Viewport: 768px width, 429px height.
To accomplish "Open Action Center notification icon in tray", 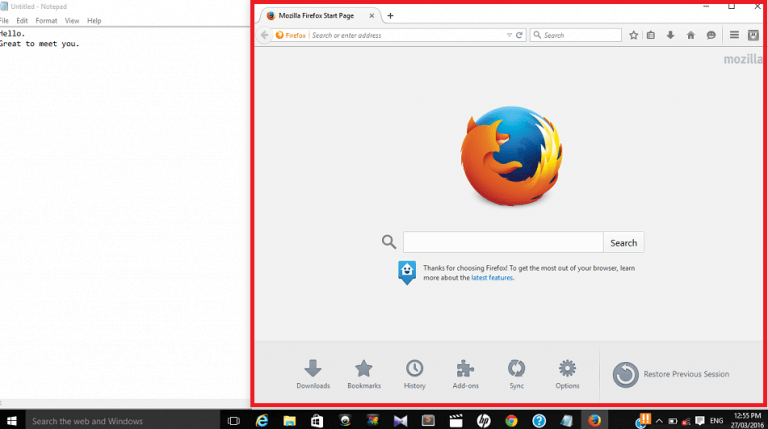I will 700,421.
